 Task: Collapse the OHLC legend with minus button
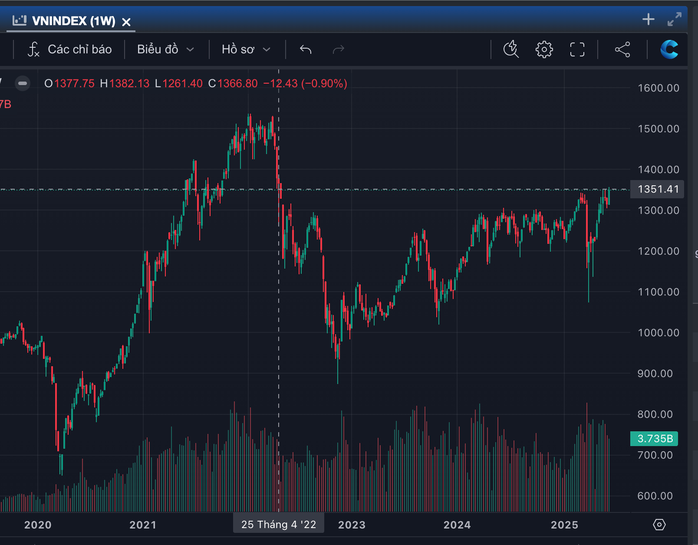(x=23, y=84)
